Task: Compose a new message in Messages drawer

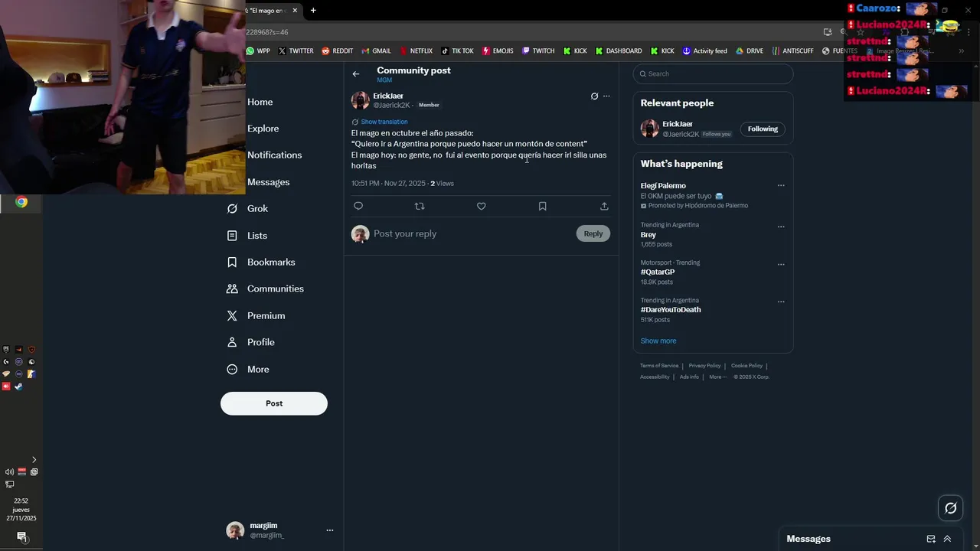Action: 931,539
